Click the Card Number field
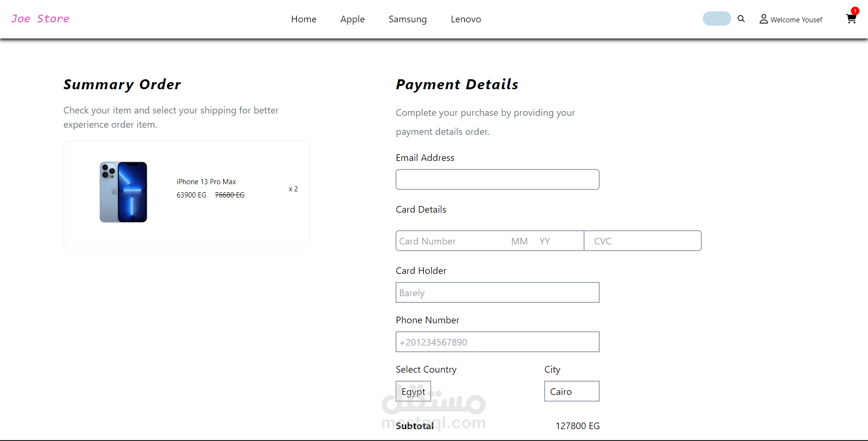 (452, 241)
